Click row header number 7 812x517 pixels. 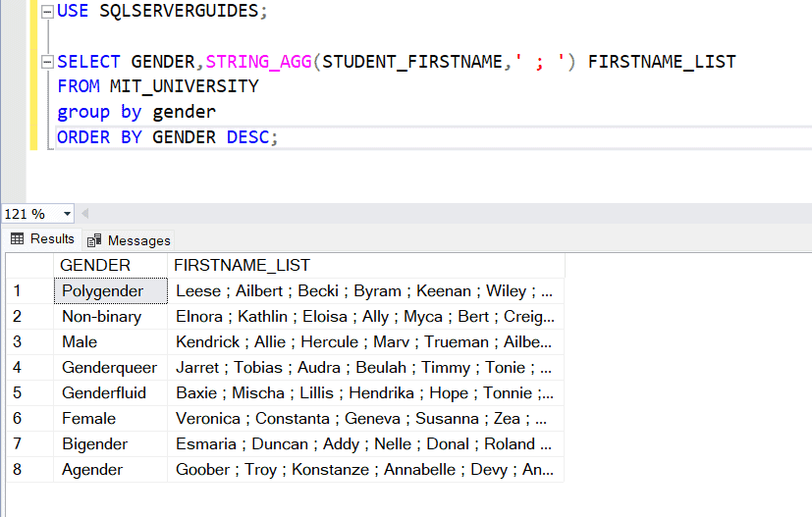(x=30, y=443)
